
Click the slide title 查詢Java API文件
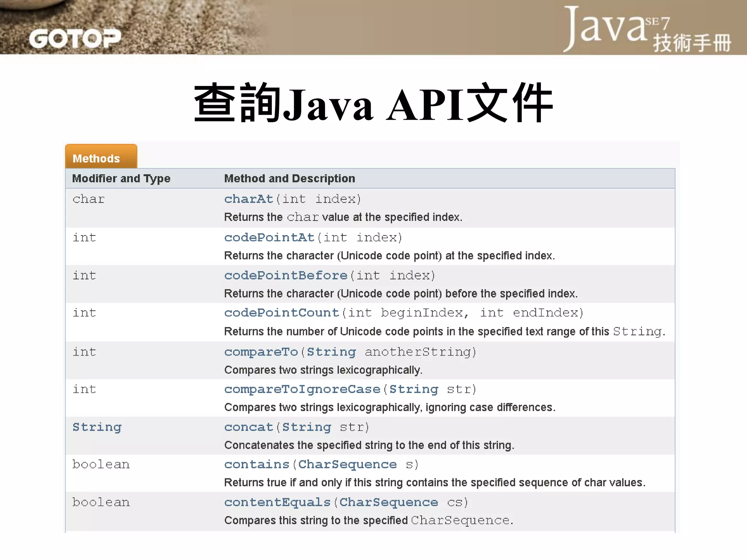(x=373, y=103)
